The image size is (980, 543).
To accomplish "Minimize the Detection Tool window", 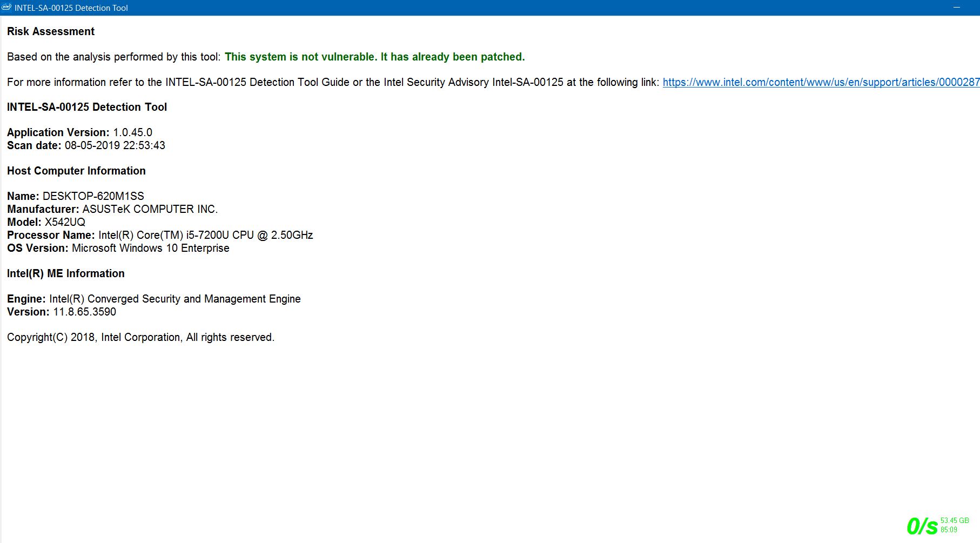I will [956, 8].
